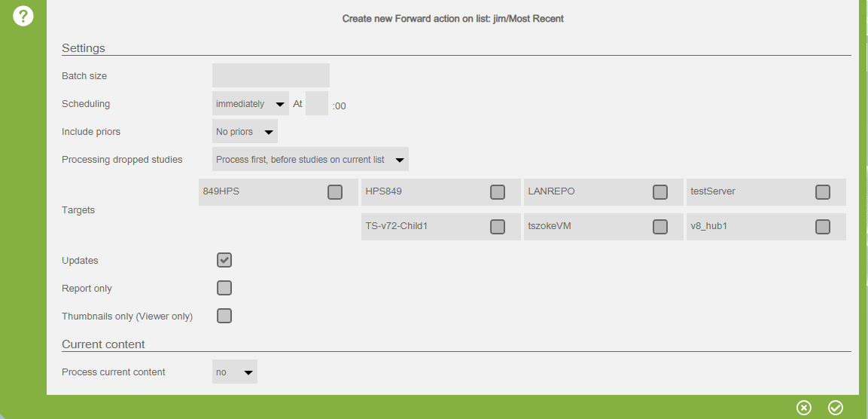Toggle the tszokeVM target checkbox
Viewport: 868px width, 419px height.
click(x=660, y=227)
